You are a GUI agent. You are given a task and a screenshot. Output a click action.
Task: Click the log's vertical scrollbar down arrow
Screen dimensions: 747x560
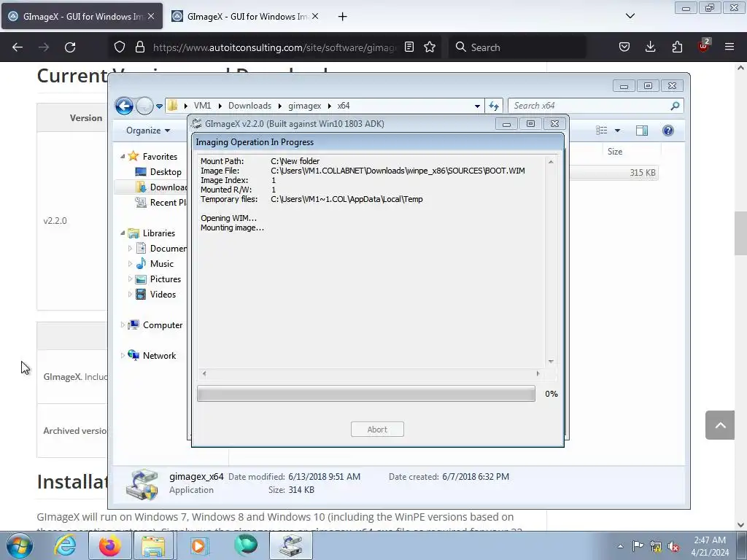click(x=551, y=362)
